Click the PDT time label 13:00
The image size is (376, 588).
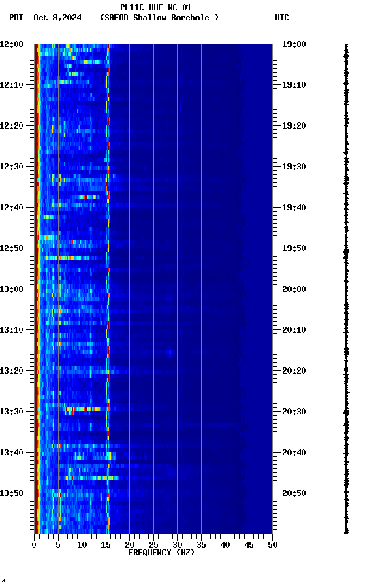coord(12,289)
